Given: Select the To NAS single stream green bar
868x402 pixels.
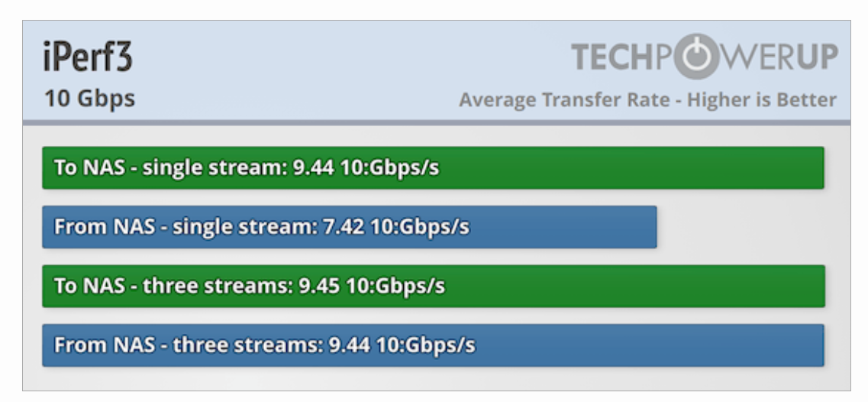Looking at the screenshot, I should coord(433,167).
